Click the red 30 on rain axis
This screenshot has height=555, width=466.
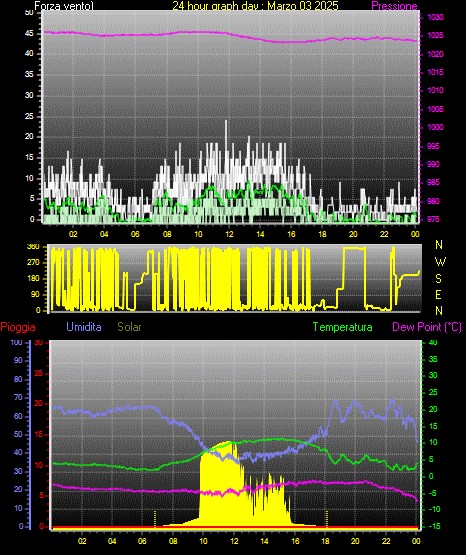pos(39,343)
